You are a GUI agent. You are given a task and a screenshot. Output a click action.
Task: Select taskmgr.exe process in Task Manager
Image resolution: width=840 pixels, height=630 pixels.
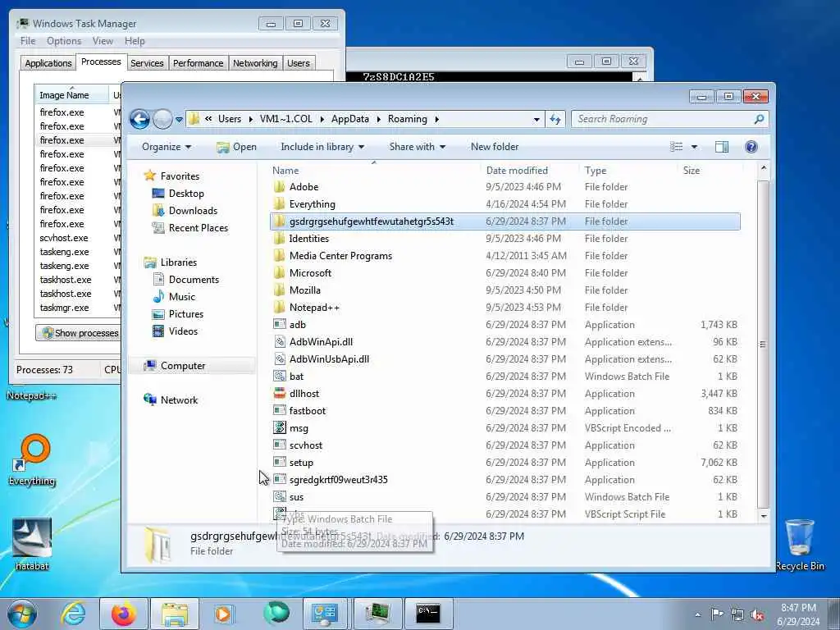click(64, 308)
